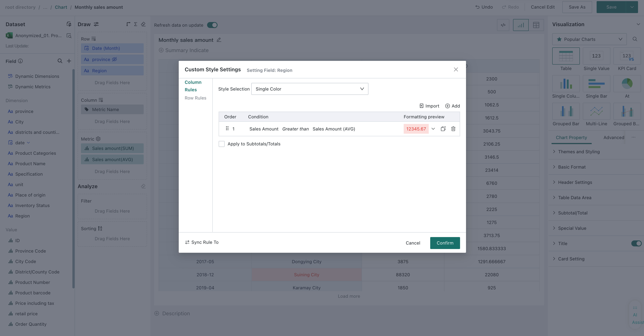
Task: Toggle province field hidden eye icon
Action: (114, 59)
